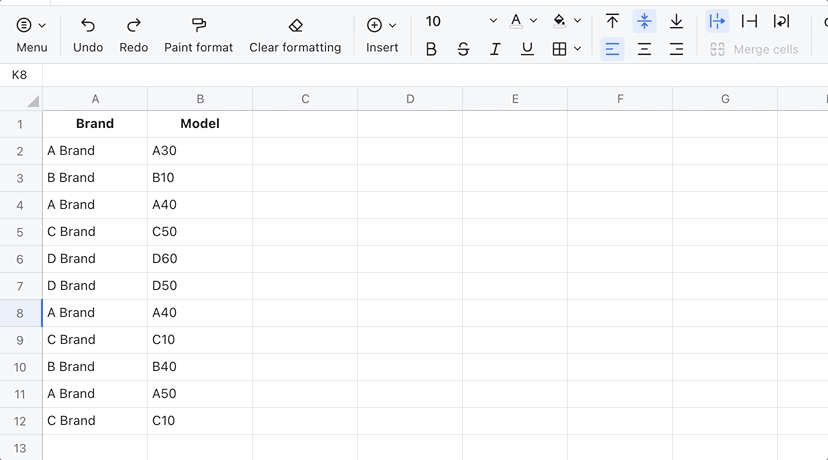Enable text wrap option
The width and height of the screenshot is (828, 460).
click(781, 21)
